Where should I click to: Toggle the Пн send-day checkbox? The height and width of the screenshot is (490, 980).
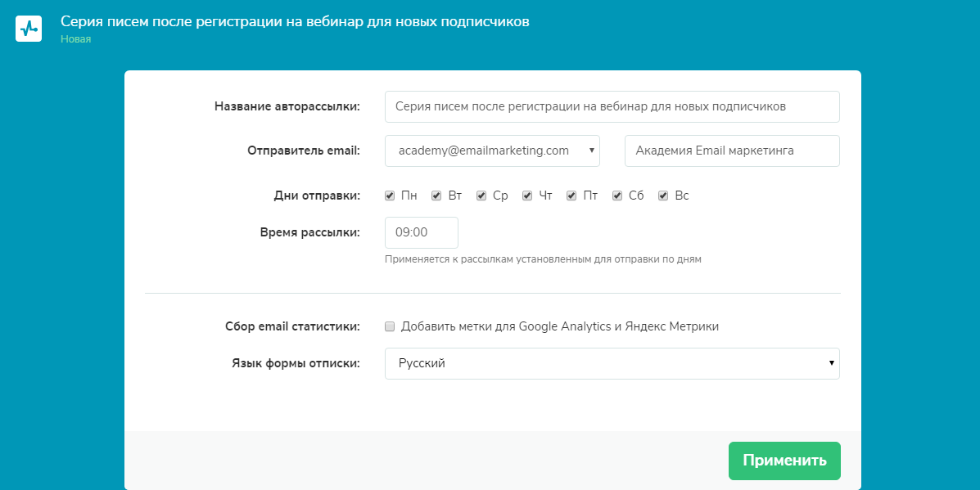click(x=390, y=196)
